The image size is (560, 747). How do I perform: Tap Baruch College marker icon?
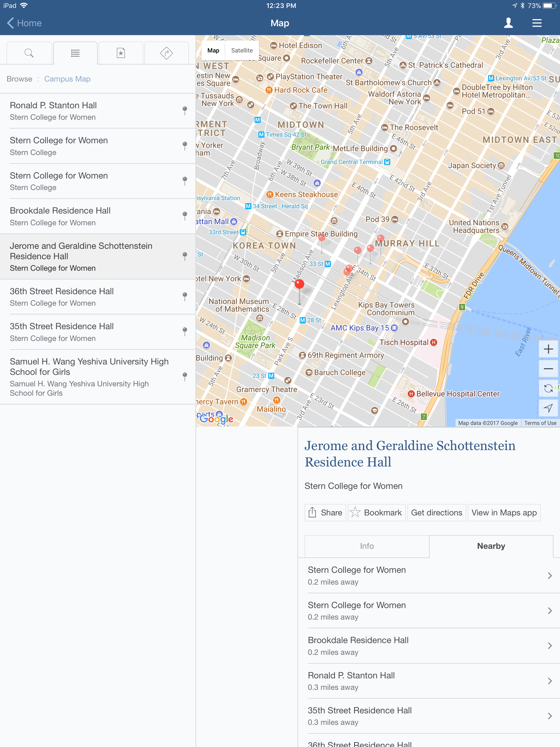point(309,372)
